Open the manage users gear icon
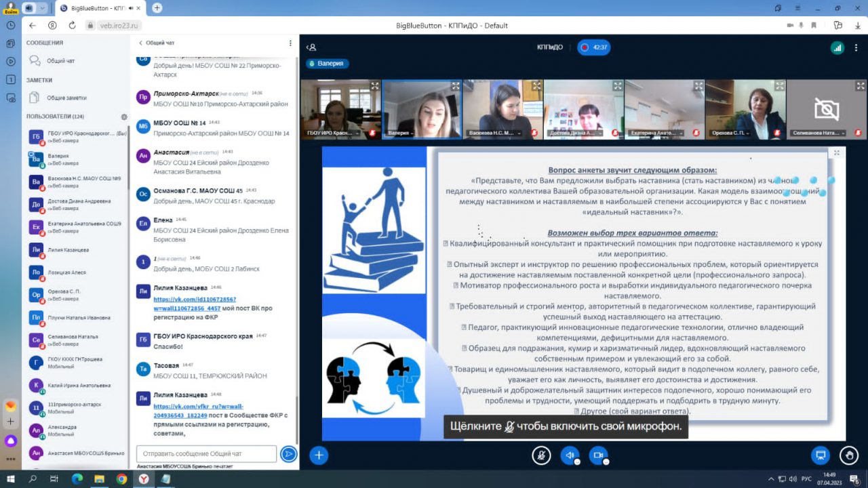The image size is (868, 488). click(123, 117)
